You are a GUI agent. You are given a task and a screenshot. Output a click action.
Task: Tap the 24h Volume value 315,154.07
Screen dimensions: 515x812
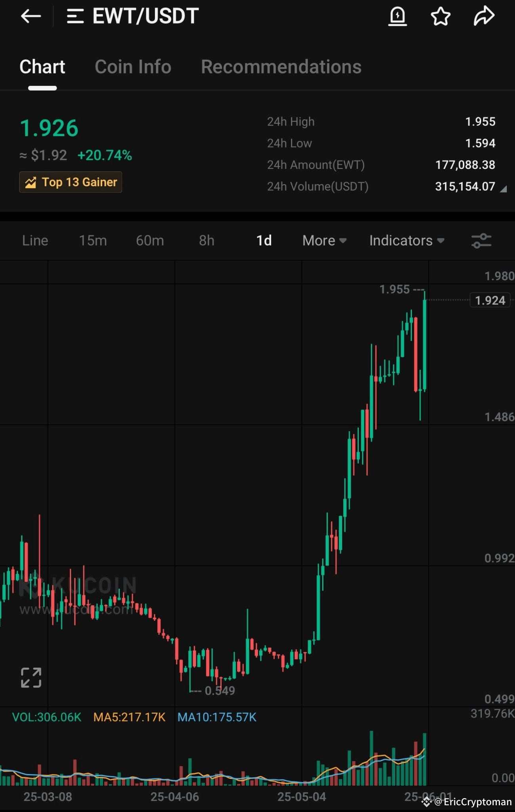click(x=465, y=186)
